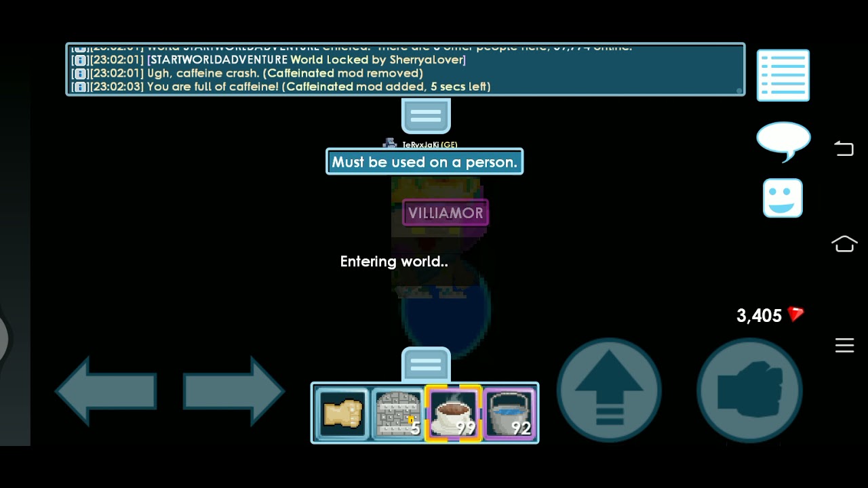Image resolution: width=868 pixels, height=488 pixels.
Task: Tap the 'Entering world..' status text
Action: pos(394,262)
